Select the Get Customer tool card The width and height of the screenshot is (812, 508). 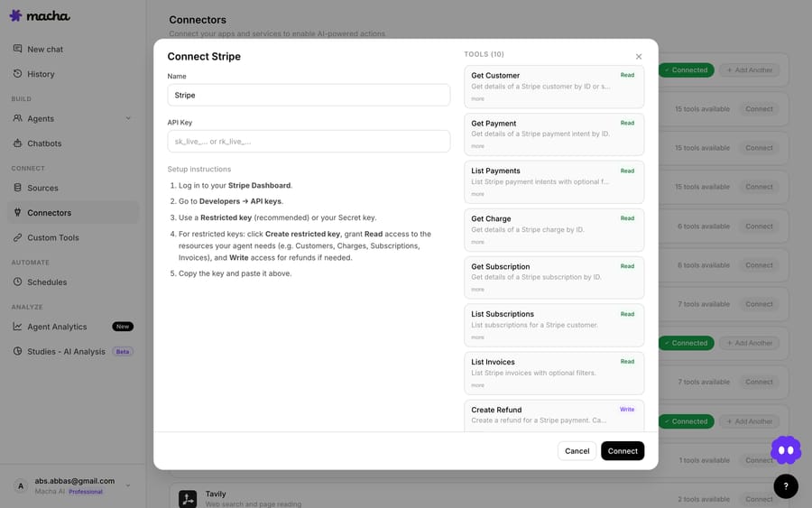click(554, 87)
